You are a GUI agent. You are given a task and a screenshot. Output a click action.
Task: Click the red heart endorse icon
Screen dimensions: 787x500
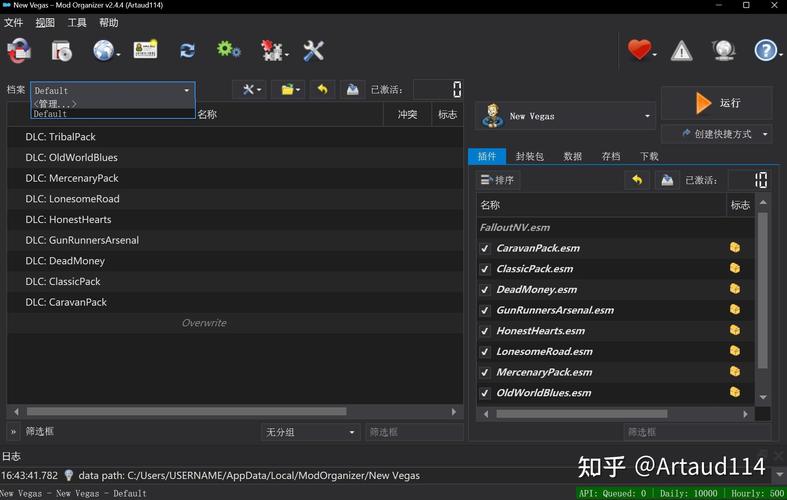point(639,50)
